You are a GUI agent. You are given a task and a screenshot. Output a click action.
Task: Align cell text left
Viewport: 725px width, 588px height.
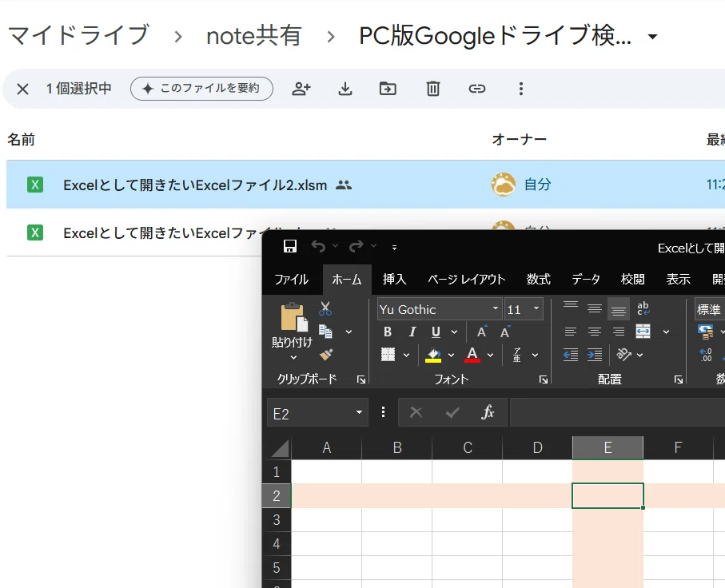click(x=571, y=332)
